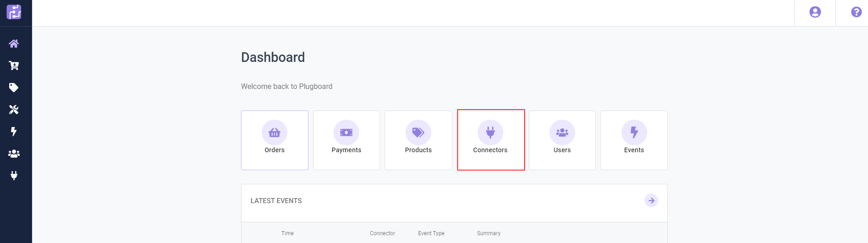Click the Summary column header
The image size is (868, 243).
click(x=488, y=233)
